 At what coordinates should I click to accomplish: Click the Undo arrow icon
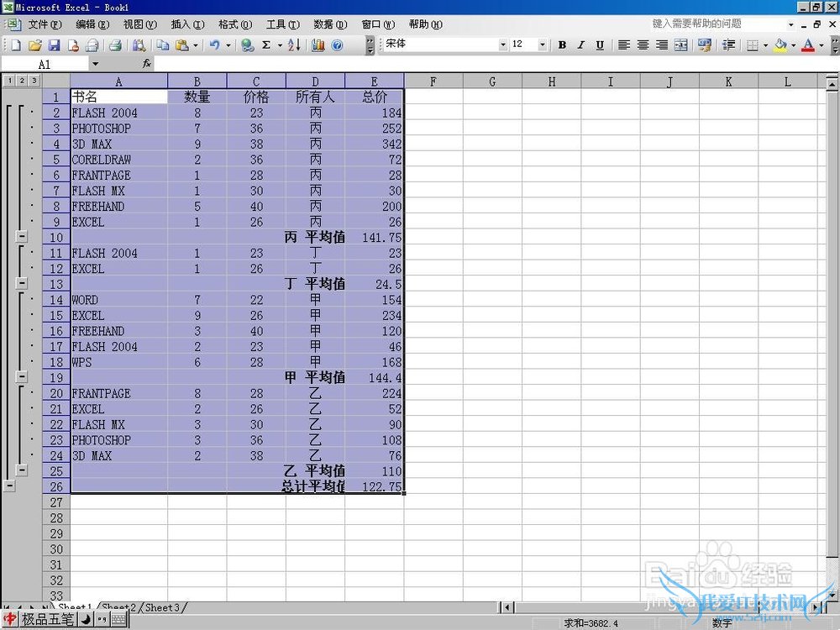[215, 45]
